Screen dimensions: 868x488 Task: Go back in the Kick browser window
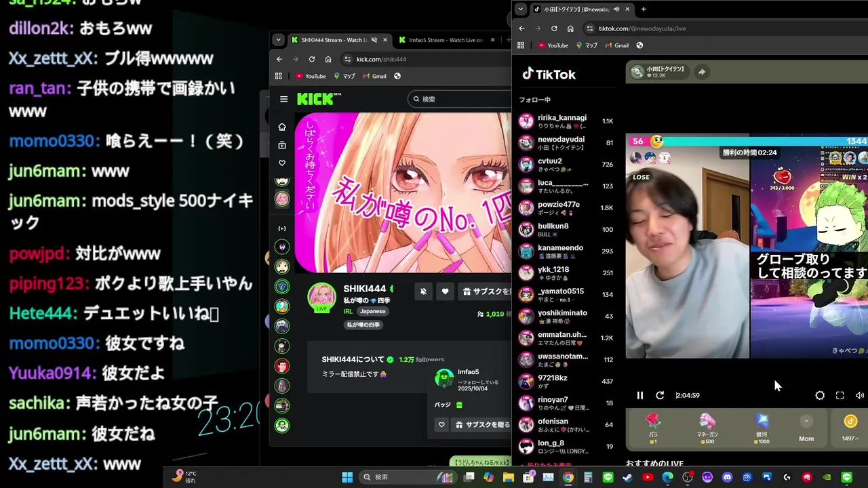click(x=279, y=59)
